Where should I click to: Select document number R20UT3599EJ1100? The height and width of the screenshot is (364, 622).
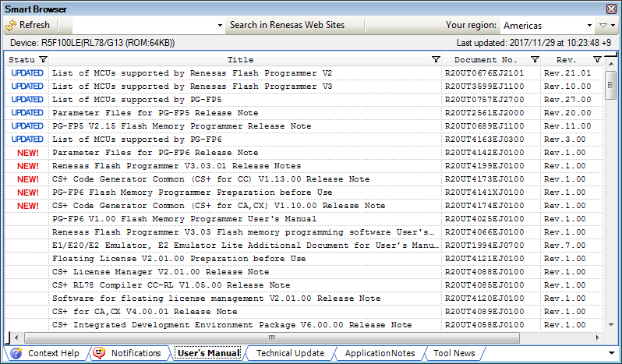click(484, 86)
